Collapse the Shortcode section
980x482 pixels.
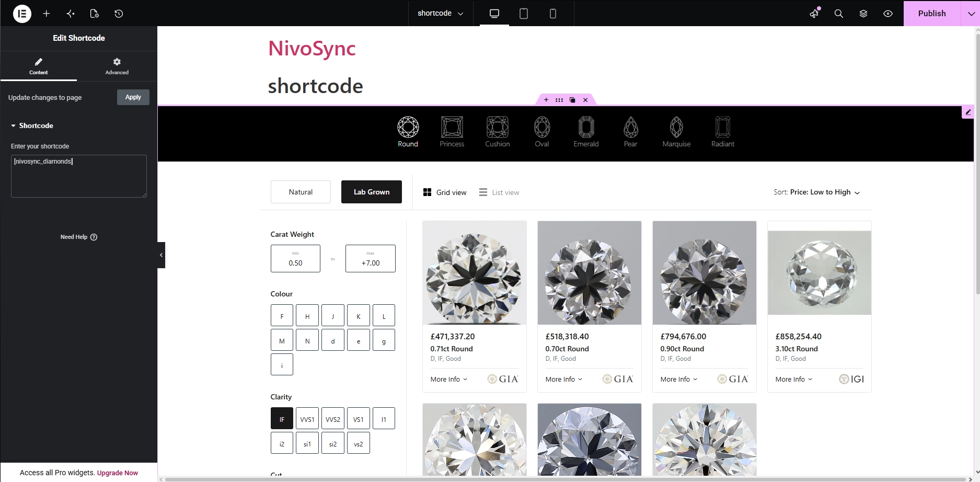(x=32, y=125)
